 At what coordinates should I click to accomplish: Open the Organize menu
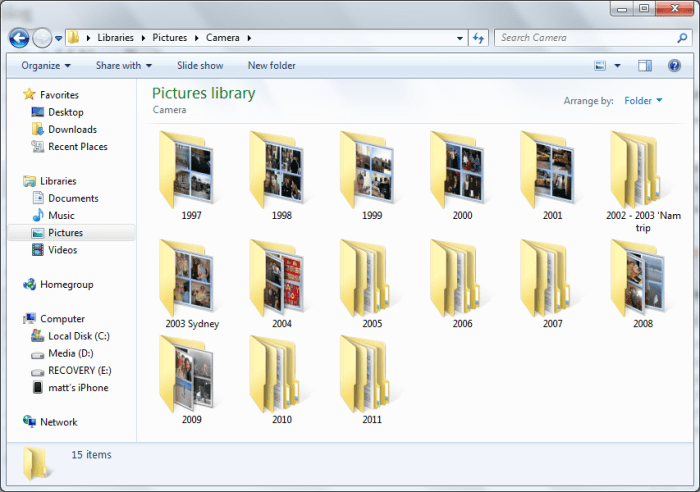point(46,66)
